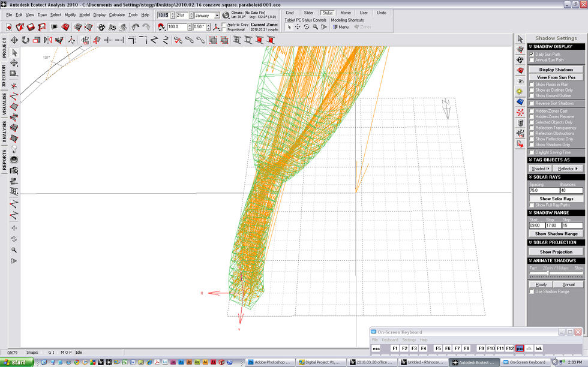Open the File menu

[9, 15]
